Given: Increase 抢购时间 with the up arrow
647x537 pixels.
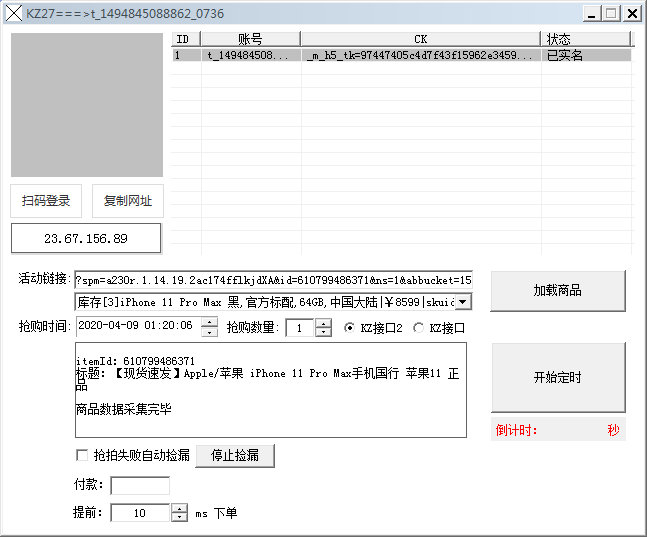Looking at the screenshot, I should [x=210, y=322].
